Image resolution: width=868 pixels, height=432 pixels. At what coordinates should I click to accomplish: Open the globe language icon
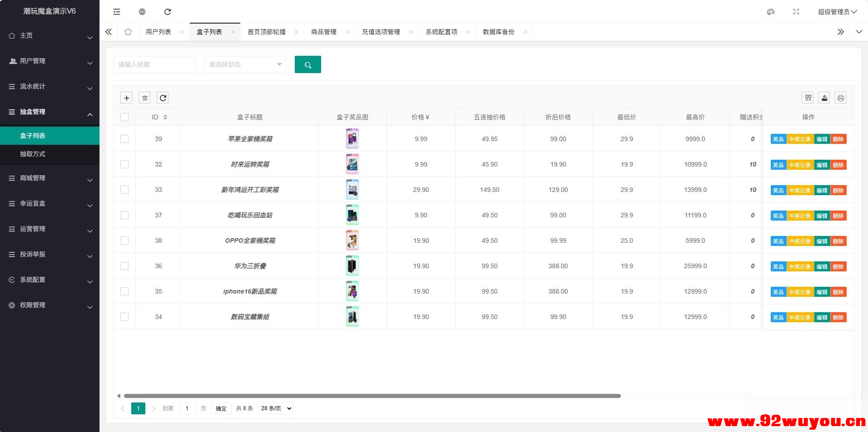coord(142,11)
